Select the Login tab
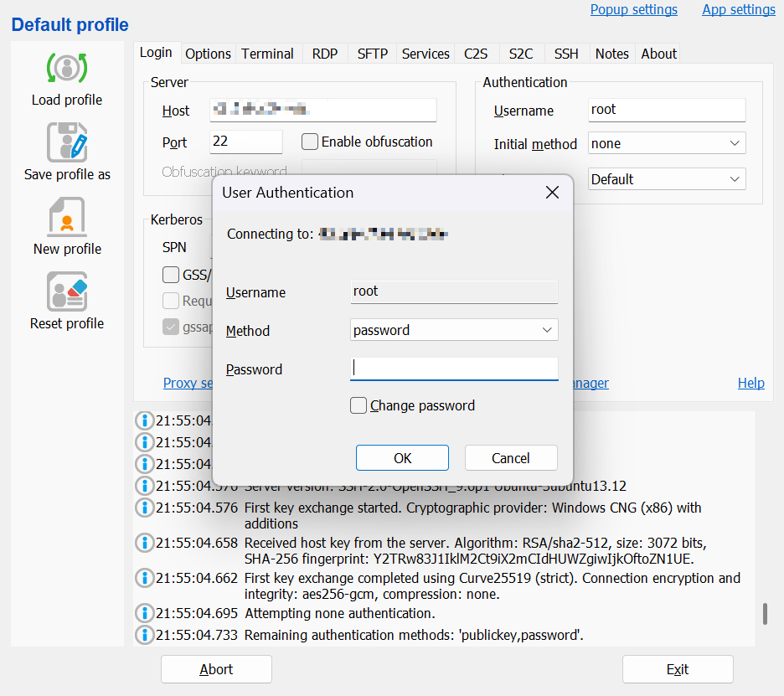This screenshot has width=784, height=696. click(156, 53)
